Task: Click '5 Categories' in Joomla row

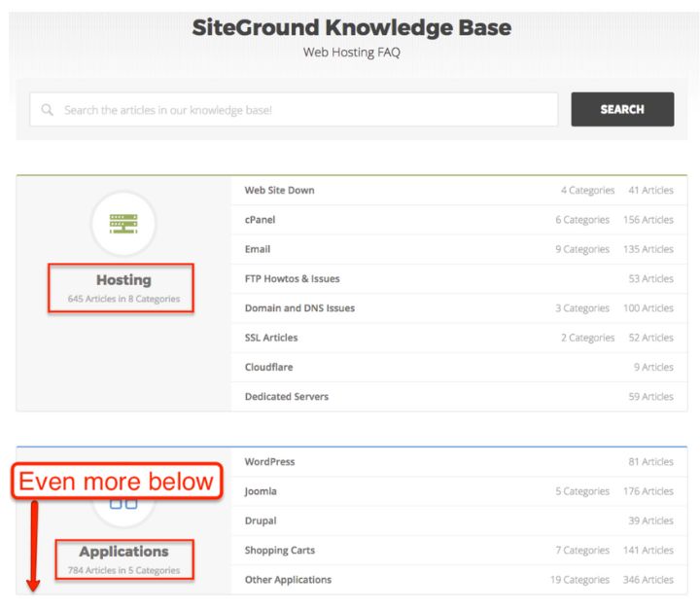Action: (582, 491)
